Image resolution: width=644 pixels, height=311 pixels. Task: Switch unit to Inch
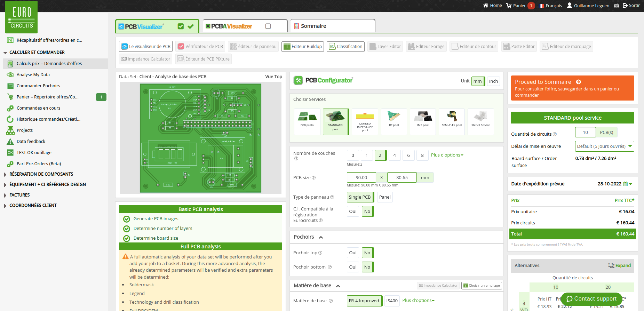[493, 81]
